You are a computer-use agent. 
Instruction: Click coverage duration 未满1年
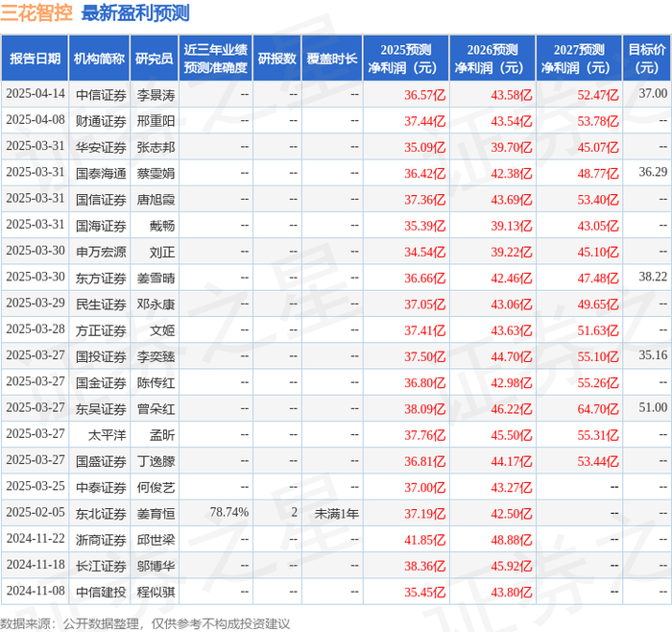(336, 514)
